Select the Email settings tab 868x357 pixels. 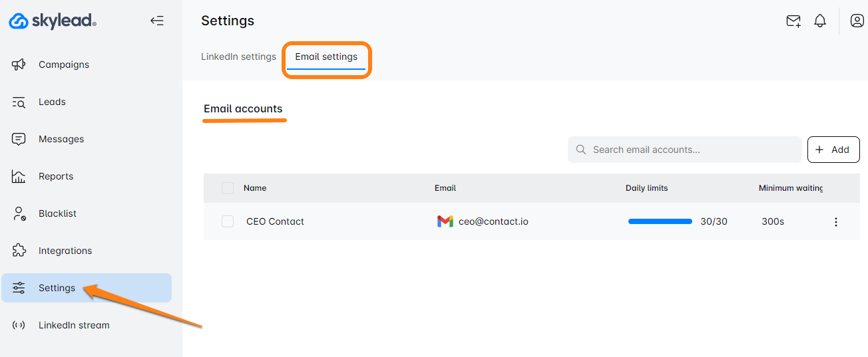click(326, 57)
